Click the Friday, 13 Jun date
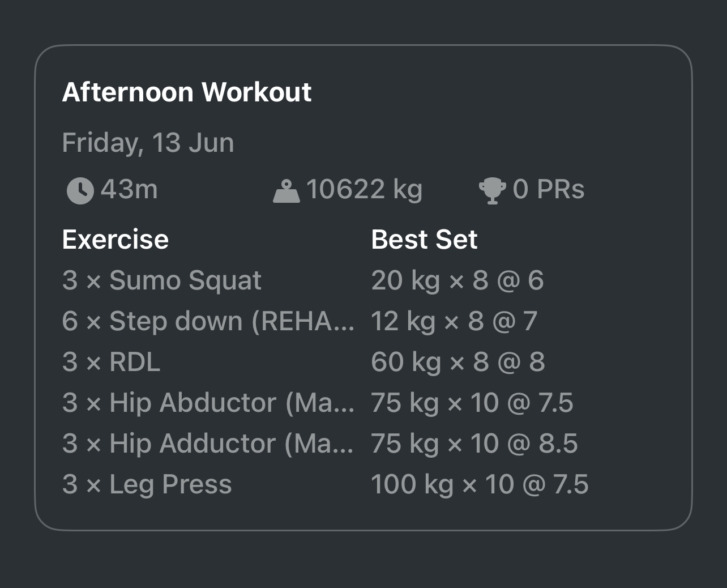The height and width of the screenshot is (588, 727). [148, 142]
